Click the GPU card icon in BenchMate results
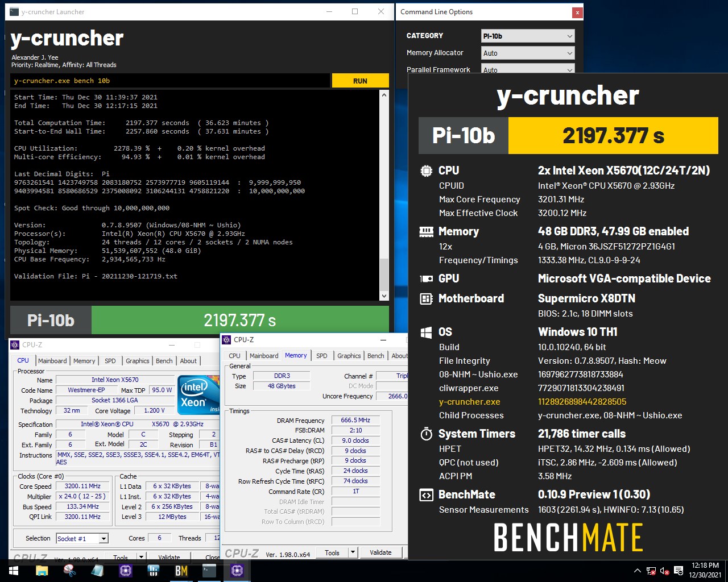Screen dimensions: 728x582 point(426,278)
